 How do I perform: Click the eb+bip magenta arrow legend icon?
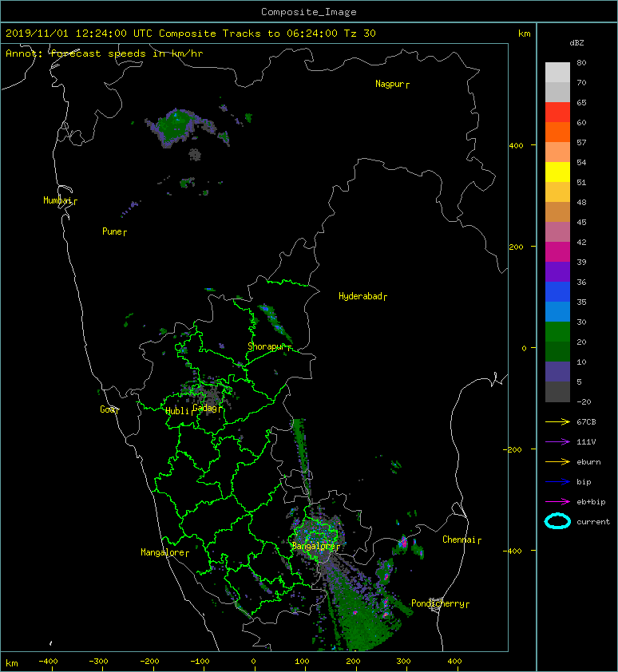pos(557,502)
